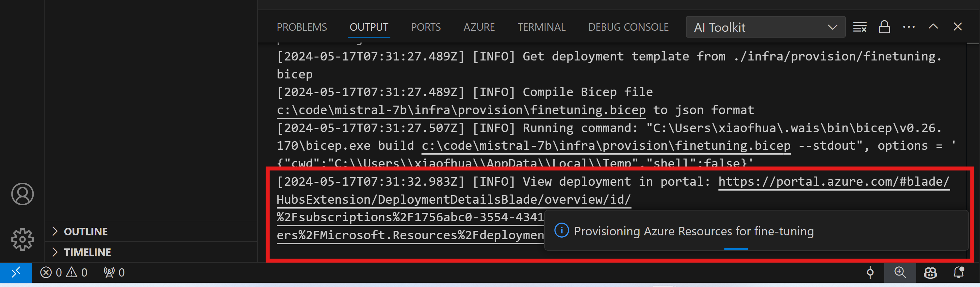980x287 pixels.
Task: Maximize the panel with the up chevron
Action: click(x=933, y=27)
